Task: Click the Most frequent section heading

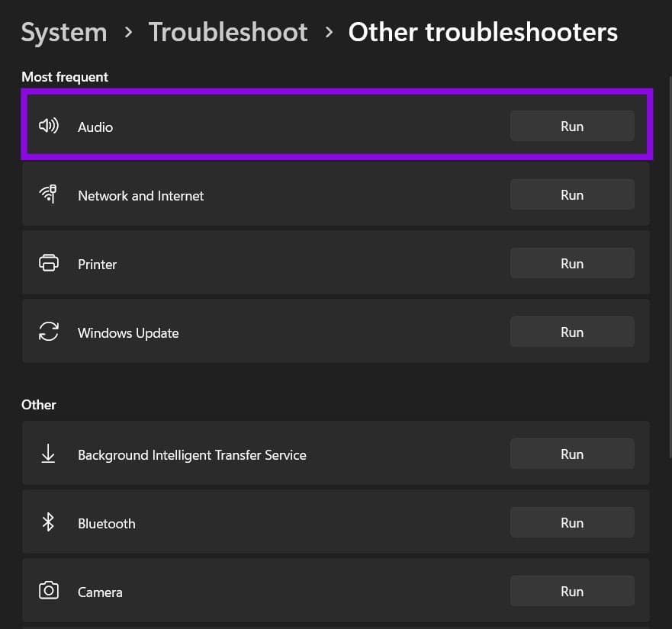Action: pos(65,77)
